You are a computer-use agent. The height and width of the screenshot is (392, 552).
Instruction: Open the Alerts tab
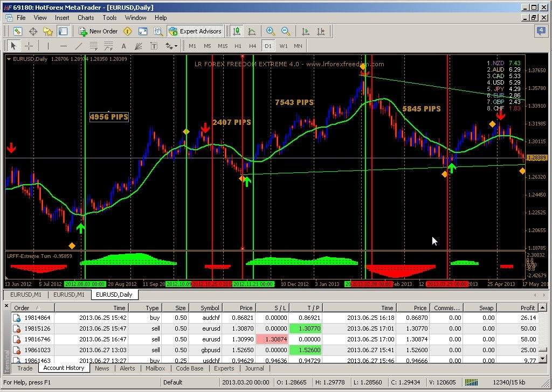[127, 368]
